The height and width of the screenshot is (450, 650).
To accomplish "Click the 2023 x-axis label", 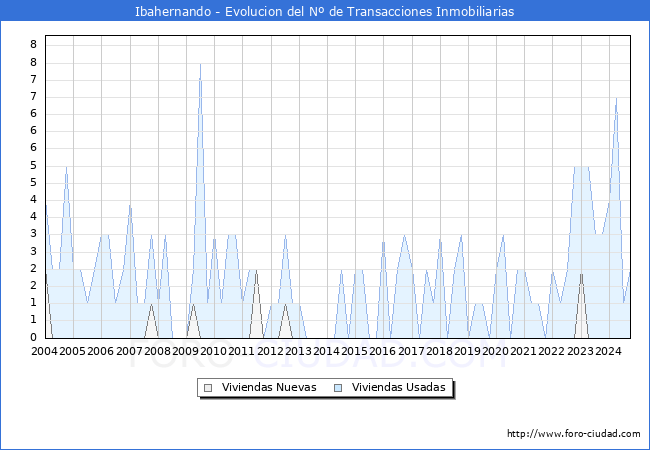I will [x=580, y=351].
